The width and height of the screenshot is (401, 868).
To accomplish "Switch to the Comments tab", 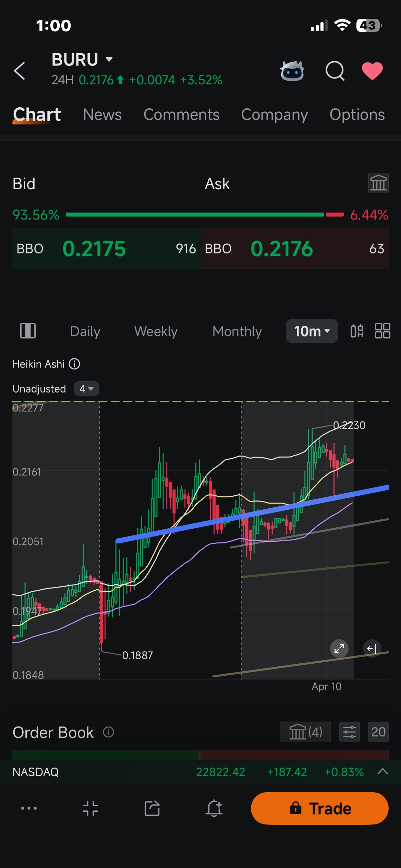I will point(181,114).
